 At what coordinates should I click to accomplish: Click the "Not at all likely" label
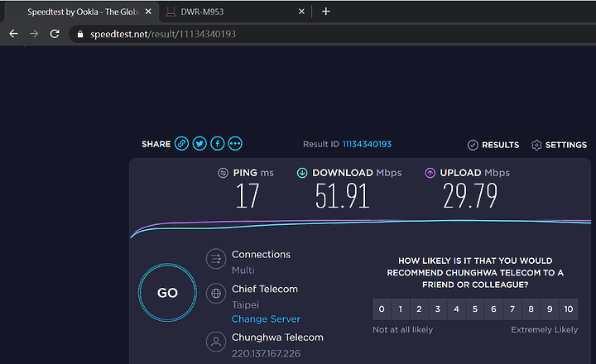[x=402, y=329]
